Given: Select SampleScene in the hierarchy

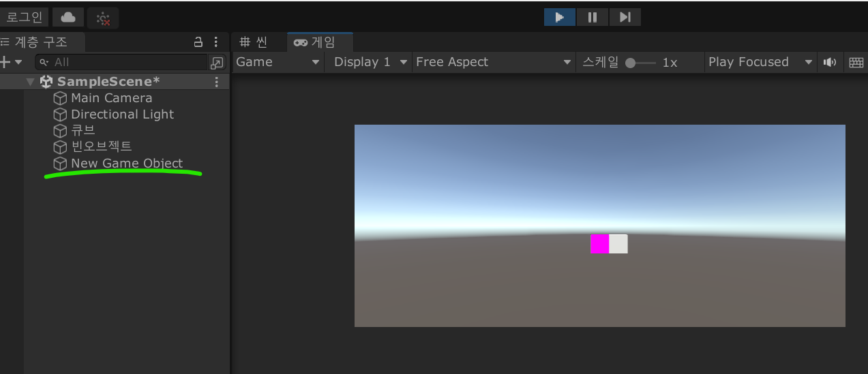Looking at the screenshot, I should coord(108,82).
